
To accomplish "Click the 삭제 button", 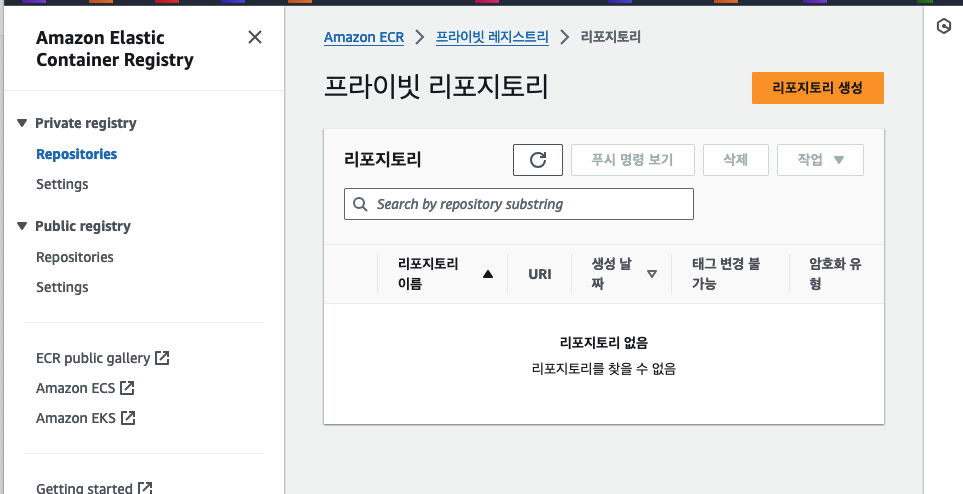I will pos(736,160).
